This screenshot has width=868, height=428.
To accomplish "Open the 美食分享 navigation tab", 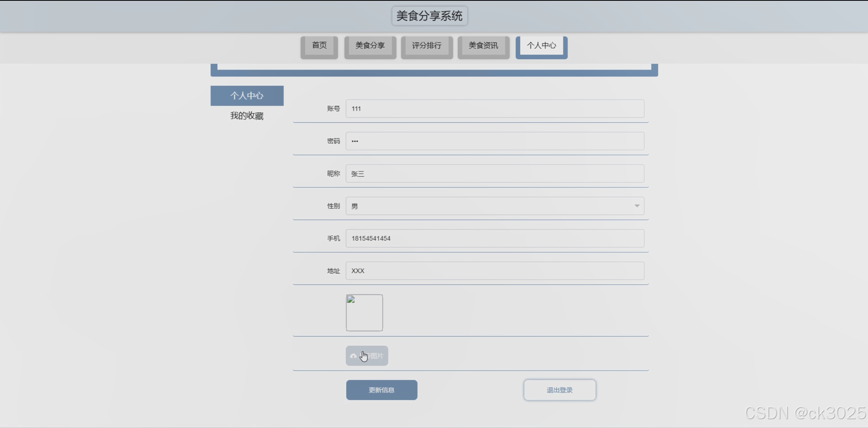I will pos(370,46).
